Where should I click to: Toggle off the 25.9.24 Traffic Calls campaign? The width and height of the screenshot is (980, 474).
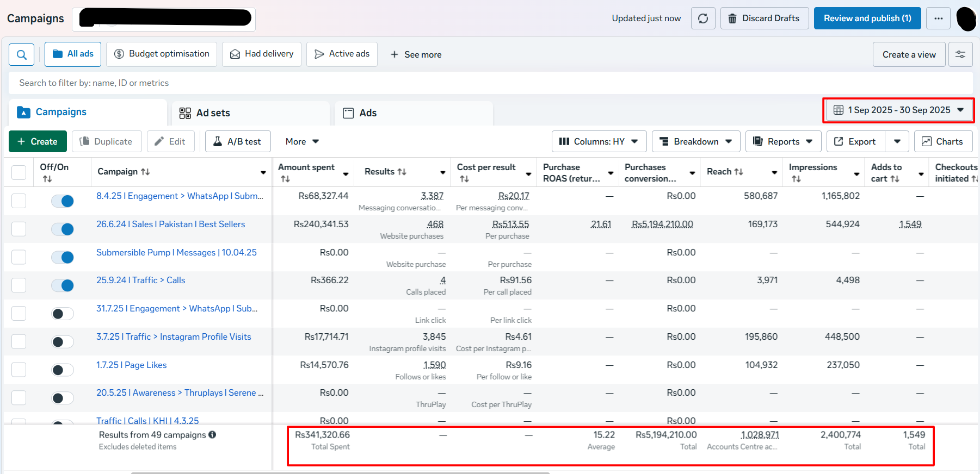point(63,285)
